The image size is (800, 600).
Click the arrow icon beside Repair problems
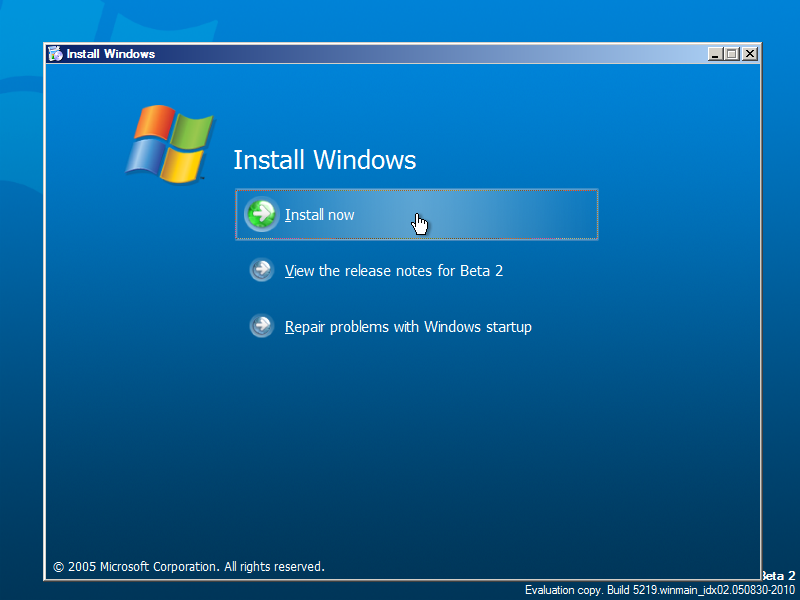[262, 326]
